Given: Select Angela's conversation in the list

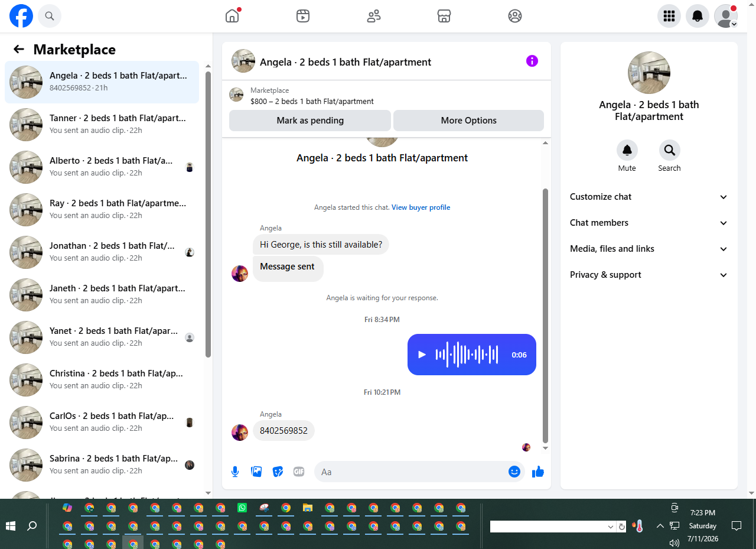Looking at the screenshot, I should click(102, 82).
